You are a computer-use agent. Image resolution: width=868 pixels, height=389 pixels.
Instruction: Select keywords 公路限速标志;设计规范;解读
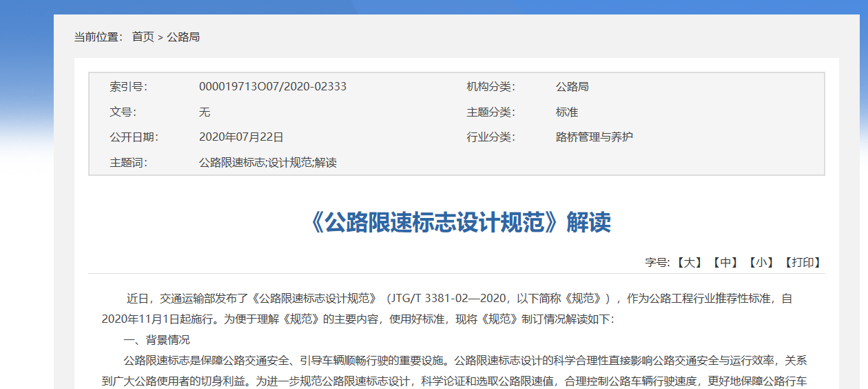pos(268,163)
